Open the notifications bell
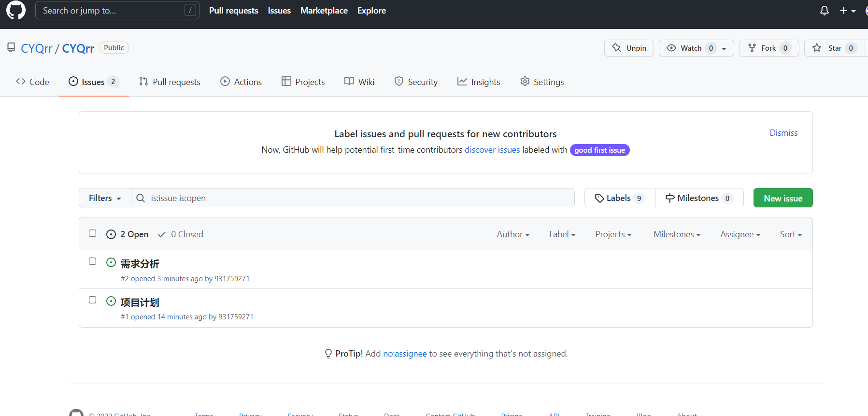This screenshot has height=416, width=868. [824, 11]
